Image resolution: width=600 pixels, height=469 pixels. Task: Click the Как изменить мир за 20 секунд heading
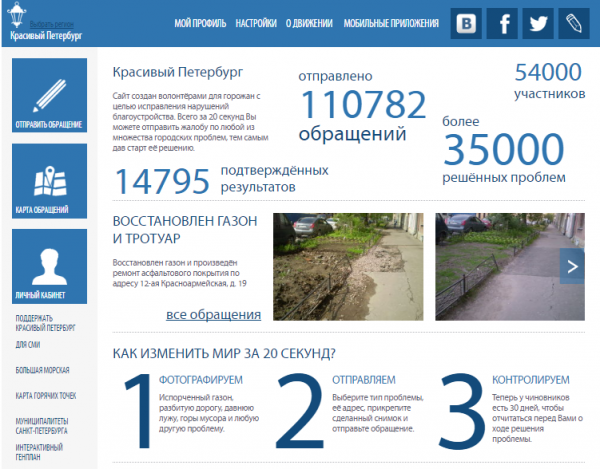(224, 353)
